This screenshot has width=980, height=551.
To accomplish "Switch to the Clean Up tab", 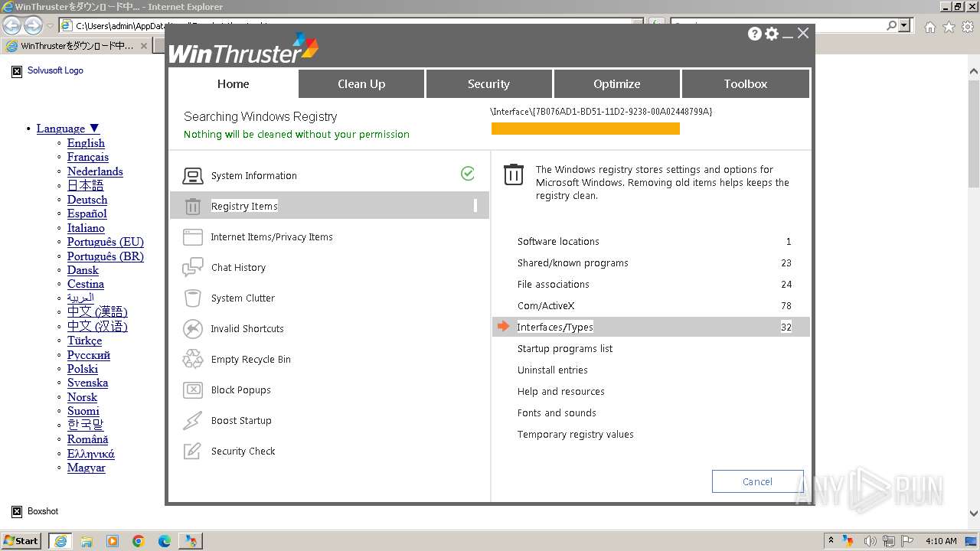I will click(361, 84).
